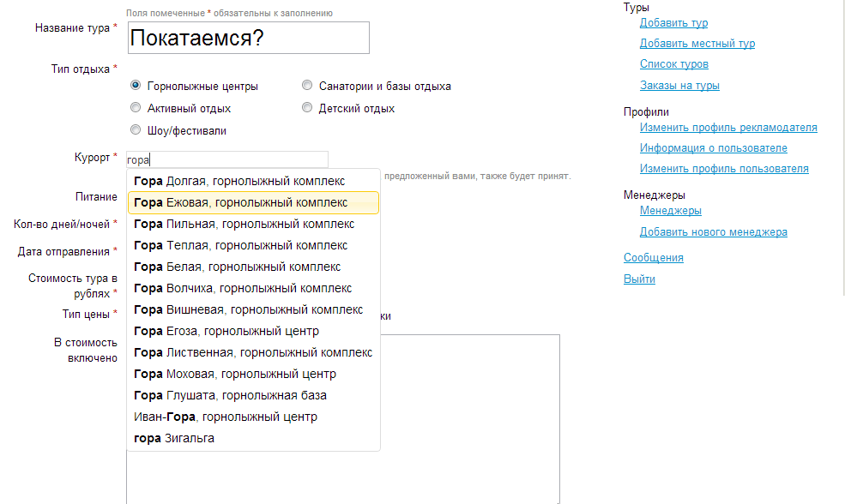Screen dimensions: 845x504
Task: Click Изменить профиль рекламодателя link
Action: [728, 128]
